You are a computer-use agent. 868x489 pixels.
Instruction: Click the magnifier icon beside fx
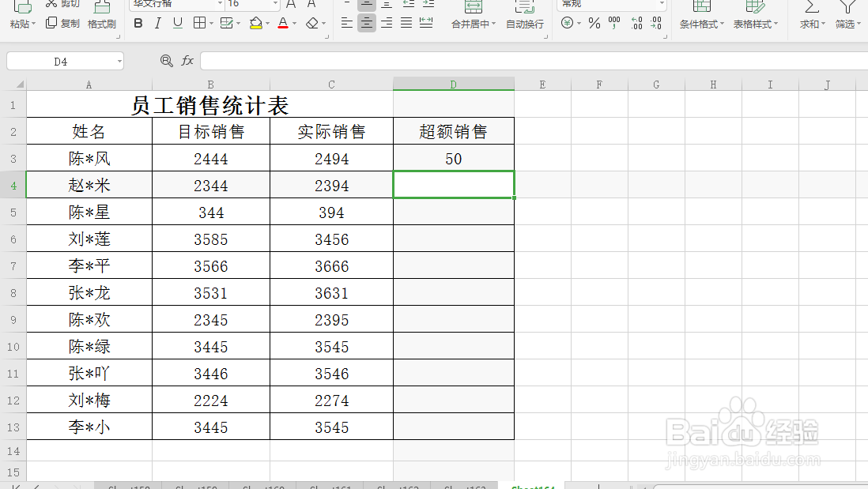click(x=166, y=61)
